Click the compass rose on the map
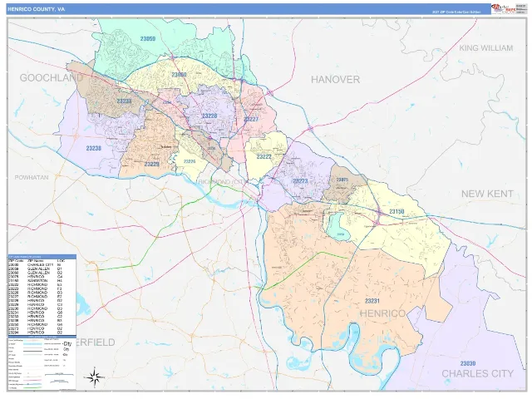 (x=95, y=377)
